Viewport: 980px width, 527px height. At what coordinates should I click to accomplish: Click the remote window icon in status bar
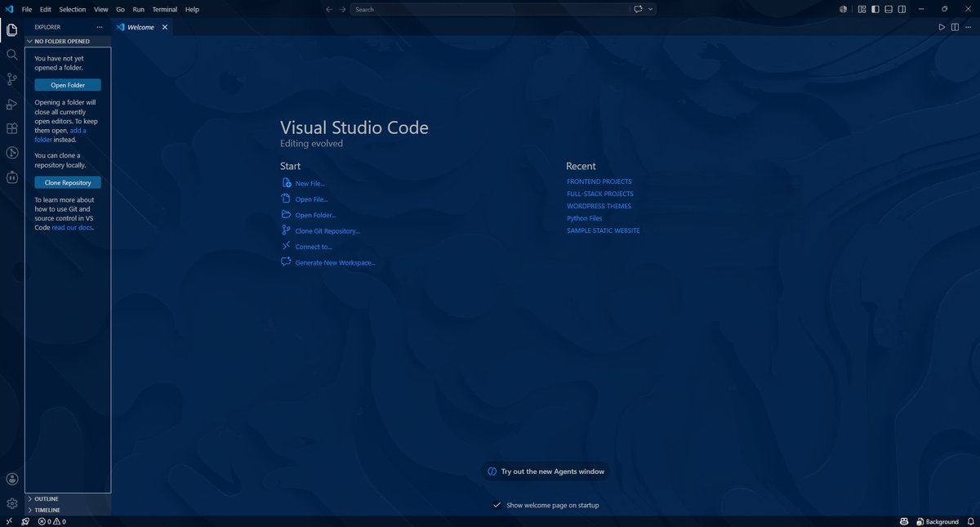tap(9, 521)
